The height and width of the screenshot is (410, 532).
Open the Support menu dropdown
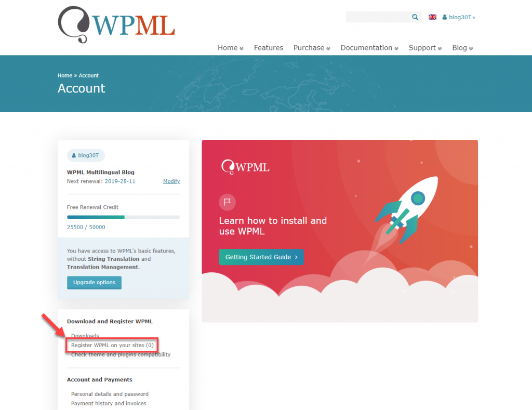[x=425, y=48]
